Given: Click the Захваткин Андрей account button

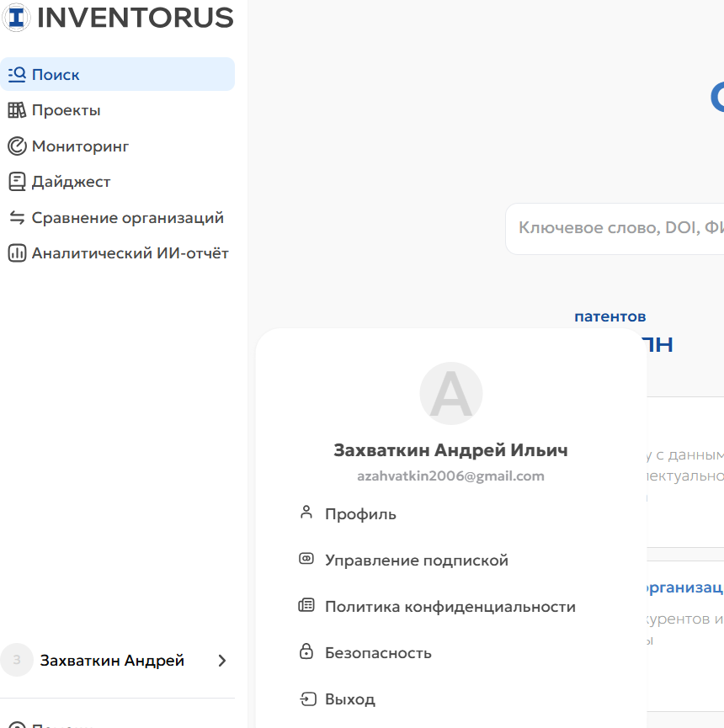Looking at the screenshot, I should point(112,661).
